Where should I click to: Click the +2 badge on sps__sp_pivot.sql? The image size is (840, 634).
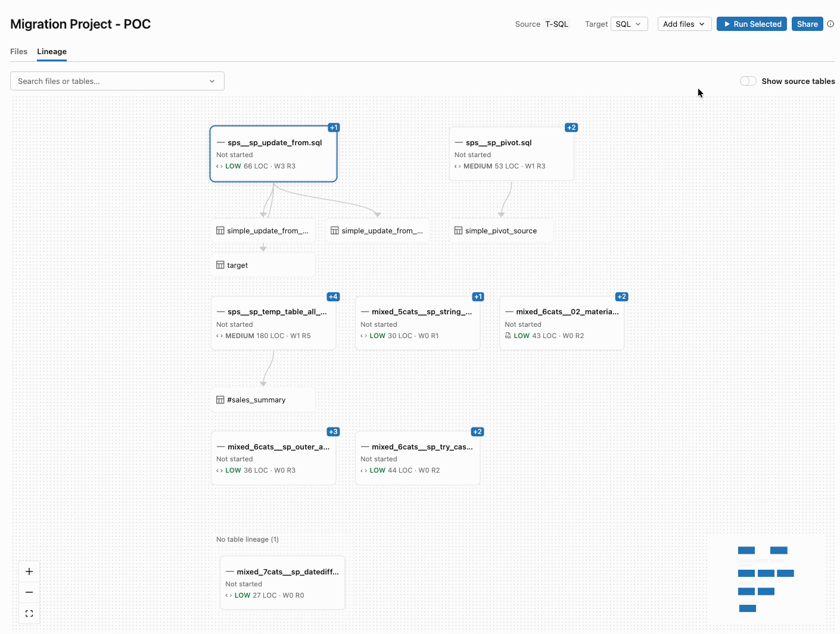571,127
